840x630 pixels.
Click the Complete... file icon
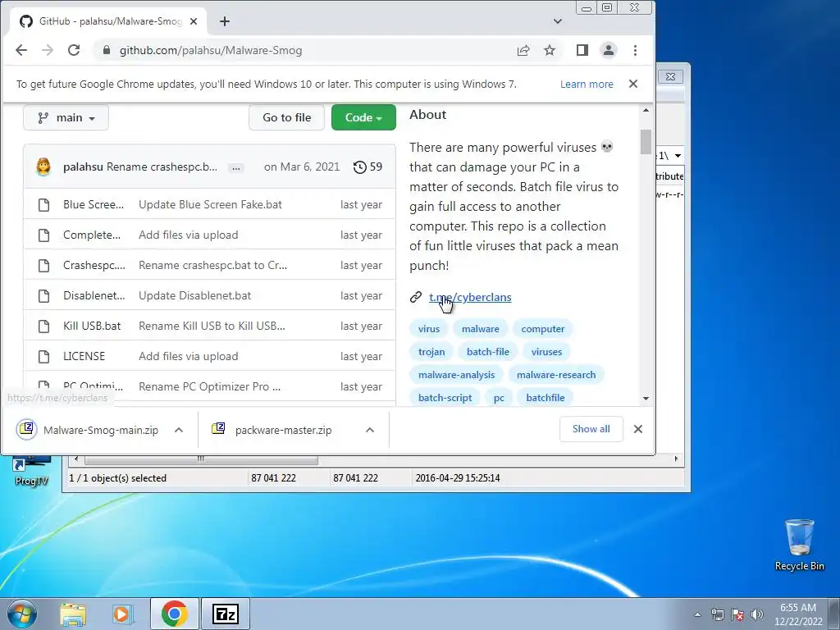click(x=44, y=235)
